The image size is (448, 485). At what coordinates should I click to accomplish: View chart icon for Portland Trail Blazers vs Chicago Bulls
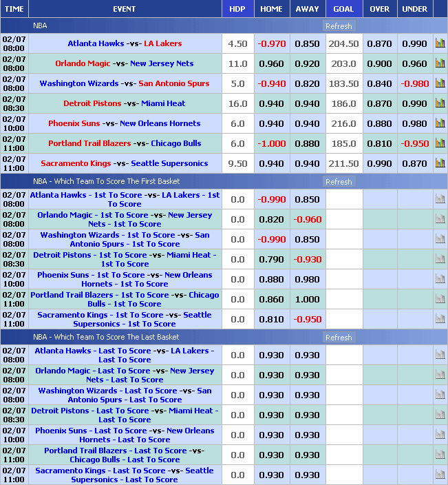[x=440, y=143]
